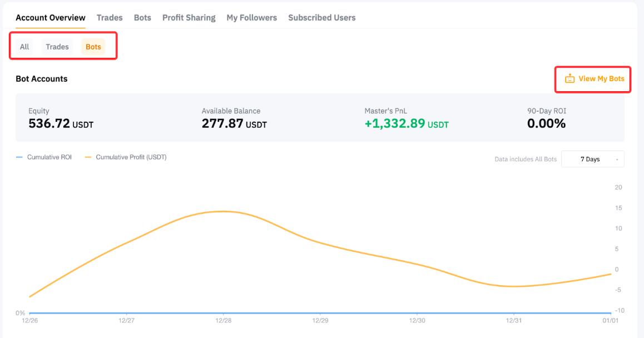Image resolution: width=644 pixels, height=338 pixels.
Task: Click the 12/28 date label on chart axis
Action: coord(223,321)
